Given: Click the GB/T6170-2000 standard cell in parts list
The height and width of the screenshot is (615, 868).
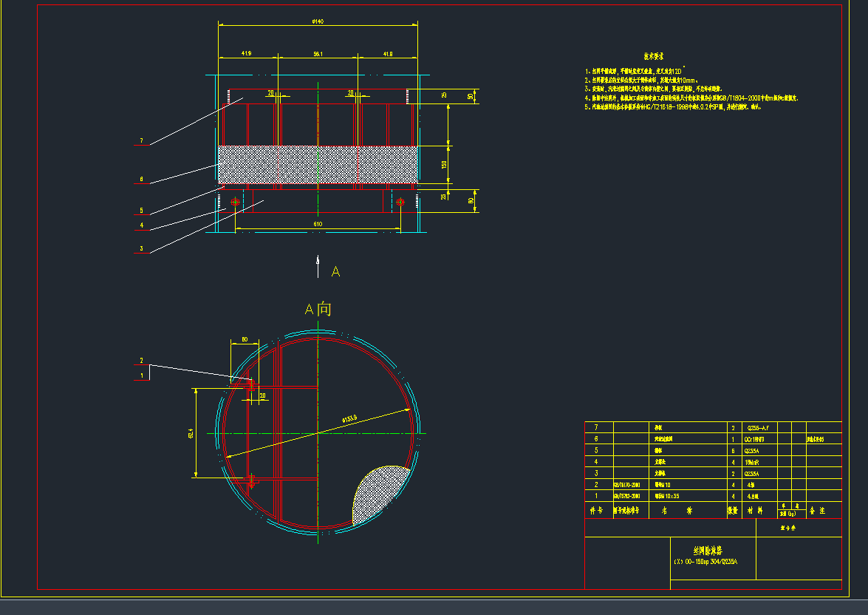Looking at the screenshot, I should 630,485.
